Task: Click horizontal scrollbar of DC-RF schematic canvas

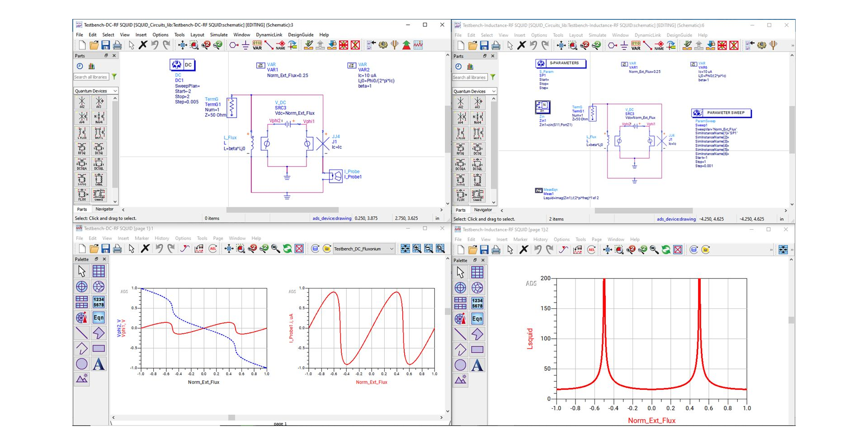Action: [x=283, y=210]
